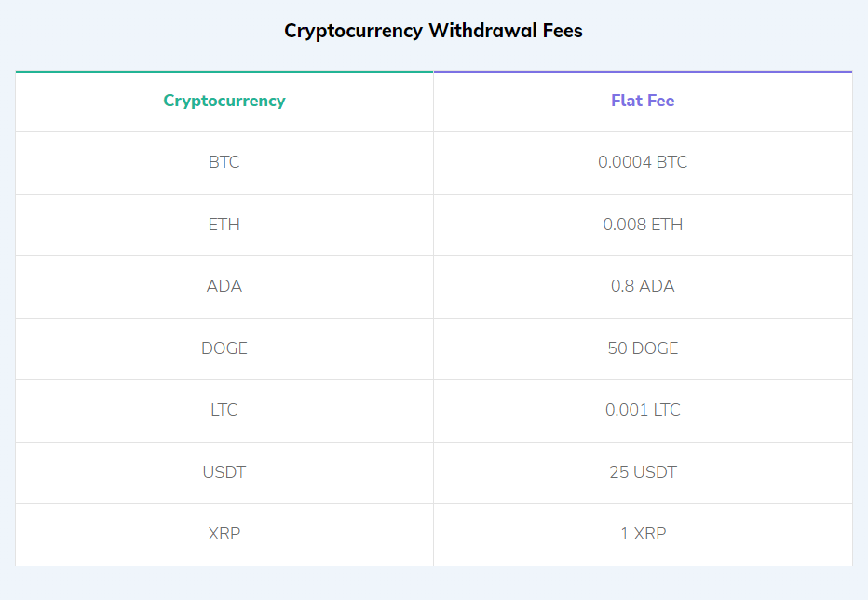868x600 pixels.
Task: Select the USDT cryptocurrency cell
Action: pyautogui.click(x=224, y=472)
